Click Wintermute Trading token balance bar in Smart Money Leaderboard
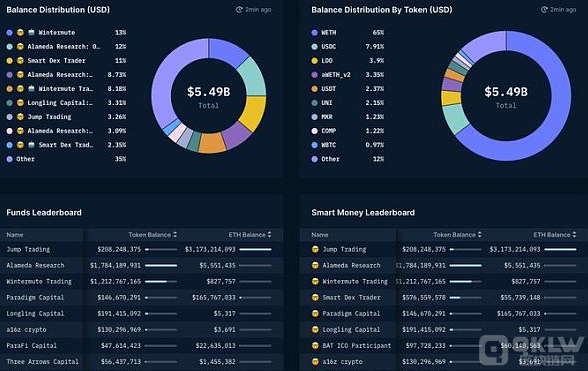Screen dimensions: 588x371 tap(466, 282)
